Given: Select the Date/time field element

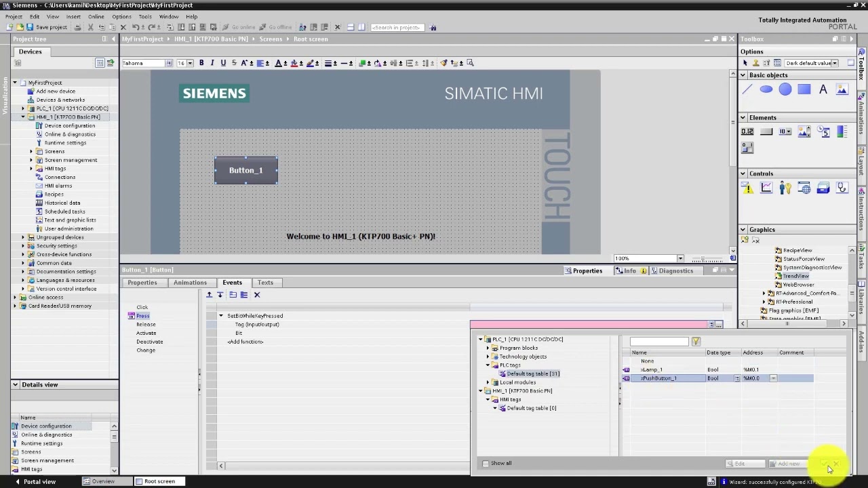Looking at the screenshot, I should tap(823, 132).
